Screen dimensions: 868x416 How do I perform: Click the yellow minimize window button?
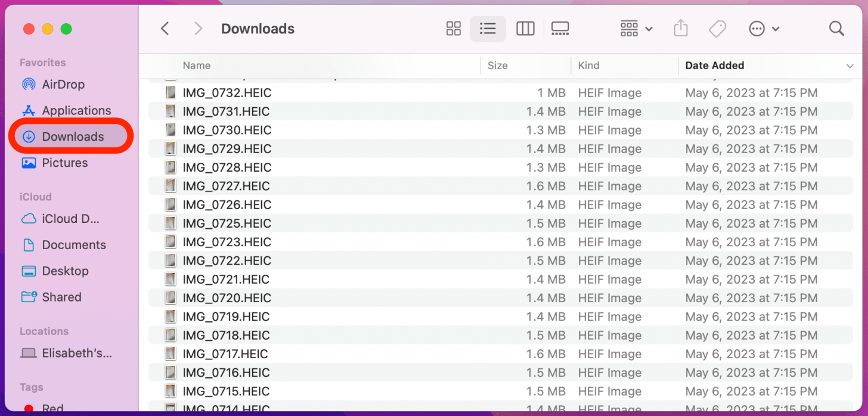pos(48,29)
